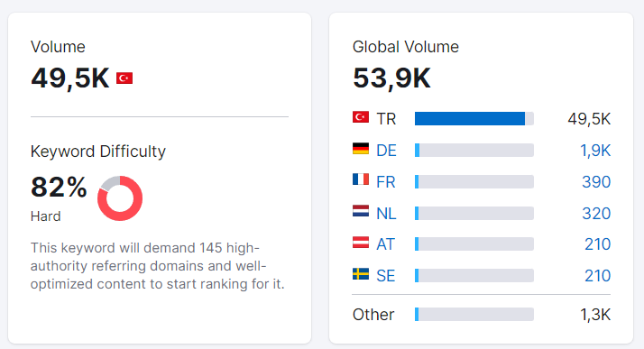Viewport: 644px width, 349px height.
Task: Open the DE country link
Action: pos(386,151)
